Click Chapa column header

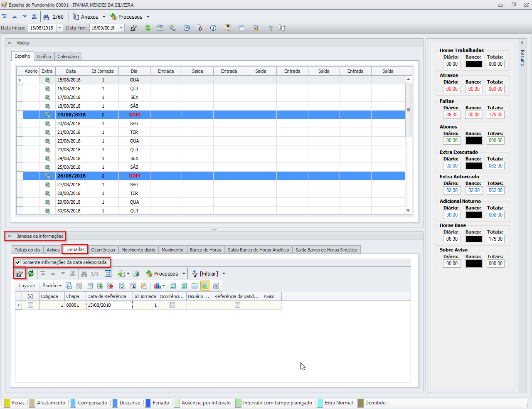coord(75,296)
